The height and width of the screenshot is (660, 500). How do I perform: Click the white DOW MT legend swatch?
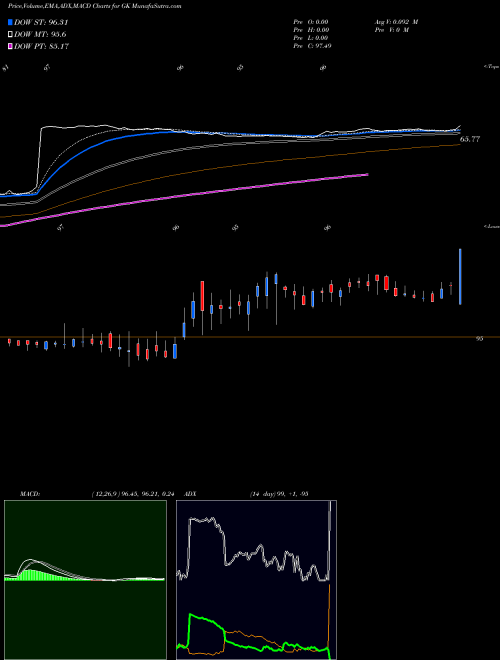click(11, 34)
